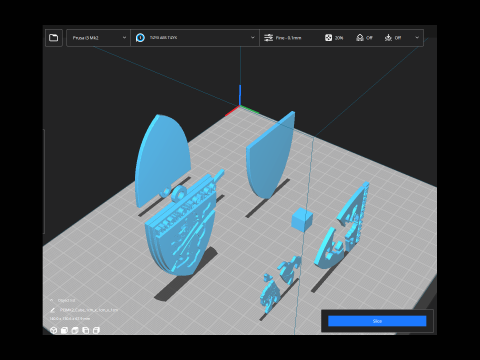Edit the project name pencil icon
480x360 pixels.
tap(52, 310)
